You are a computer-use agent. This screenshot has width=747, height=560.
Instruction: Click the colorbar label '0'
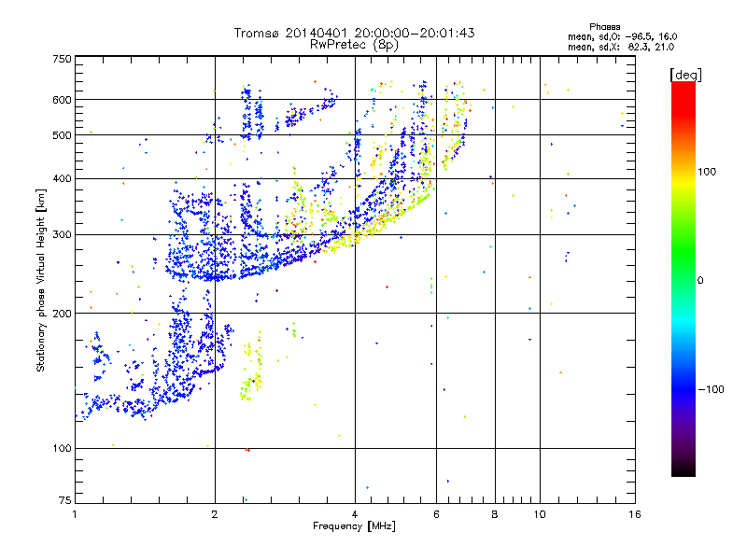[x=700, y=281]
